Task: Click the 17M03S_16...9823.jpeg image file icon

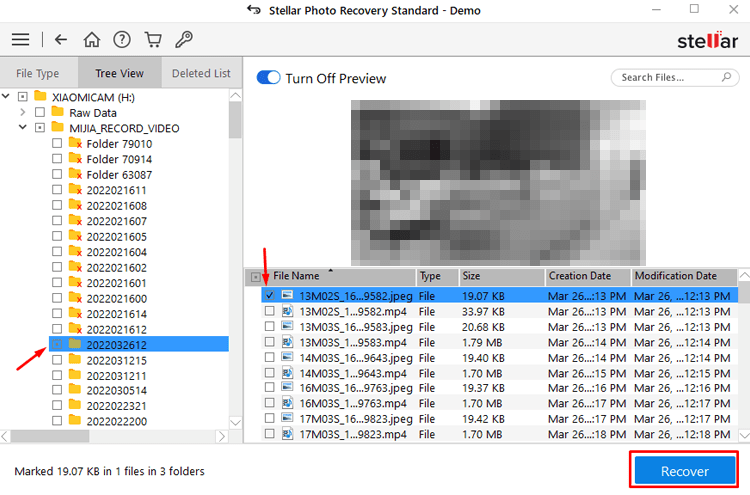Action: click(x=287, y=418)
